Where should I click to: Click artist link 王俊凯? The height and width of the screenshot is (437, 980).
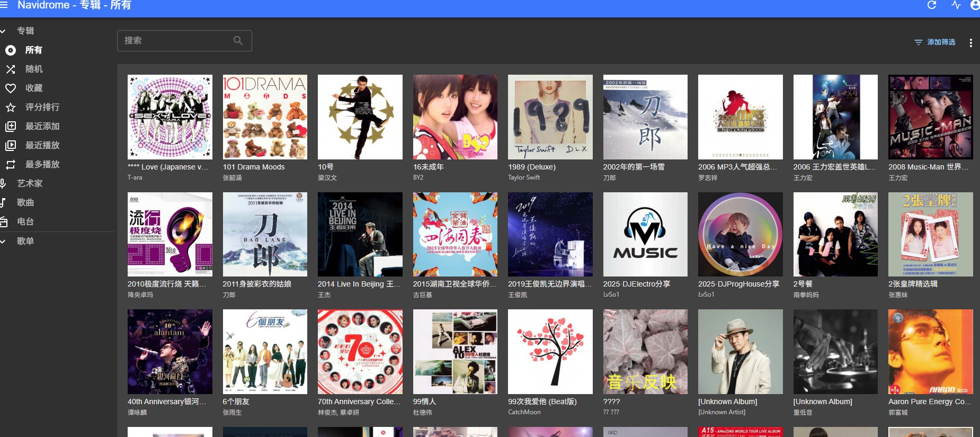click(518, 295)
